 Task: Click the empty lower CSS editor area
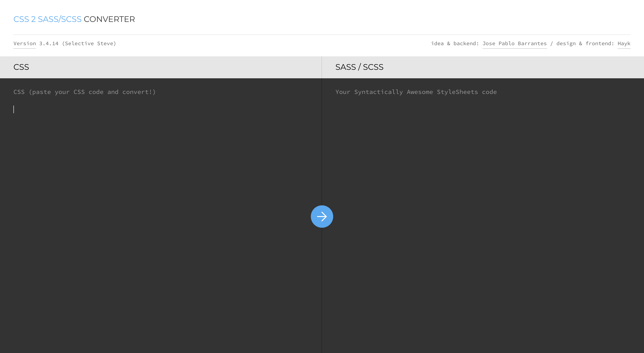160,275
